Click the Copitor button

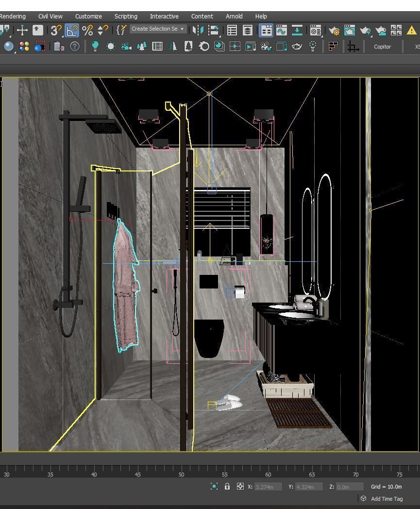point(382,47)
